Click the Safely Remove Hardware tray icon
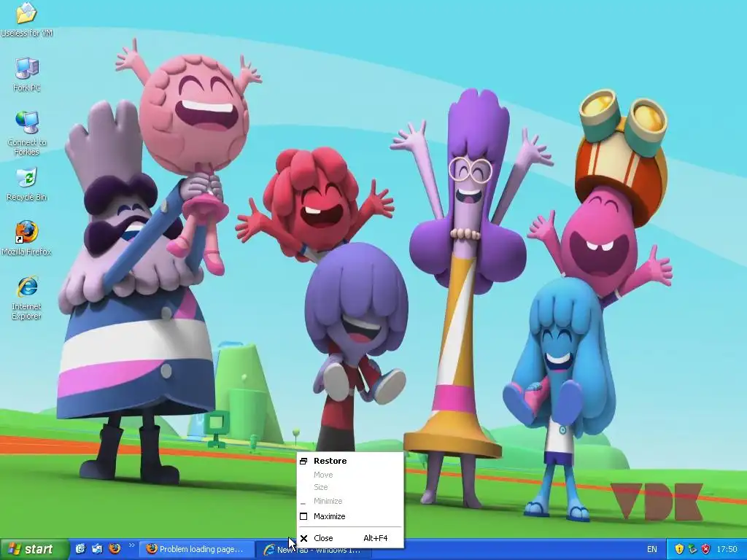 (692, 549)
